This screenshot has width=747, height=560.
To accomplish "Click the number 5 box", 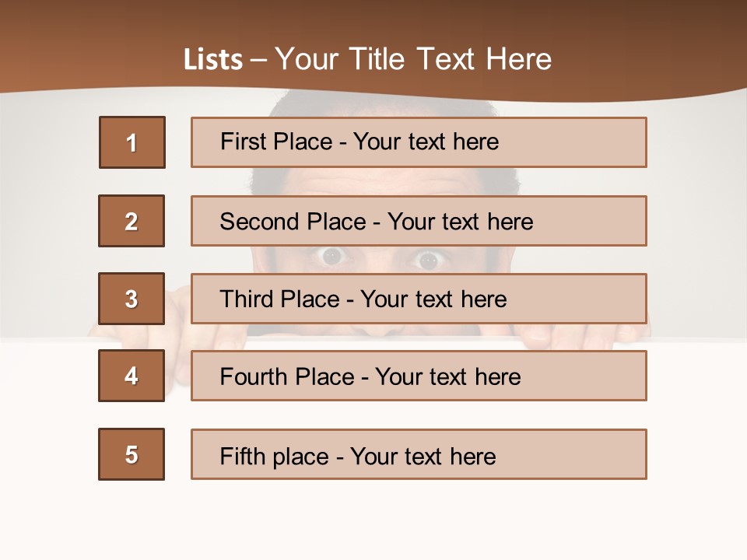I will click(x=132, y=454).
